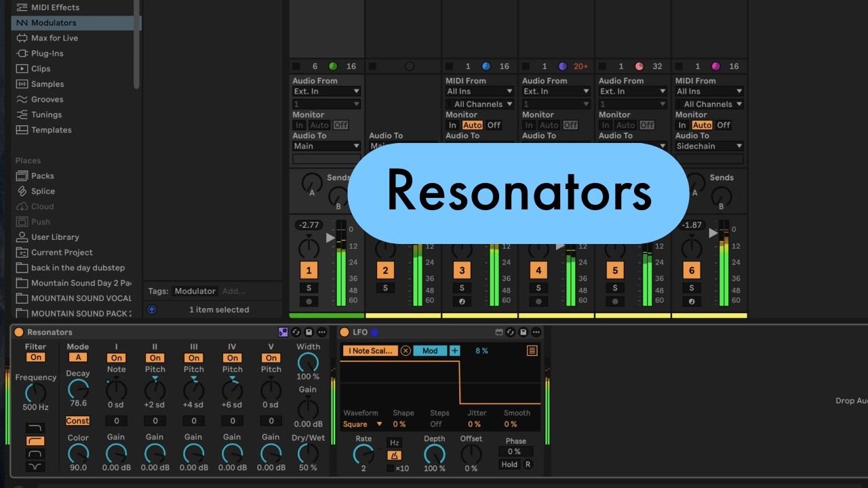868x488 pixels.
Task: Show the Clips category
Action: pyautogui.click(x=41, y=68)
